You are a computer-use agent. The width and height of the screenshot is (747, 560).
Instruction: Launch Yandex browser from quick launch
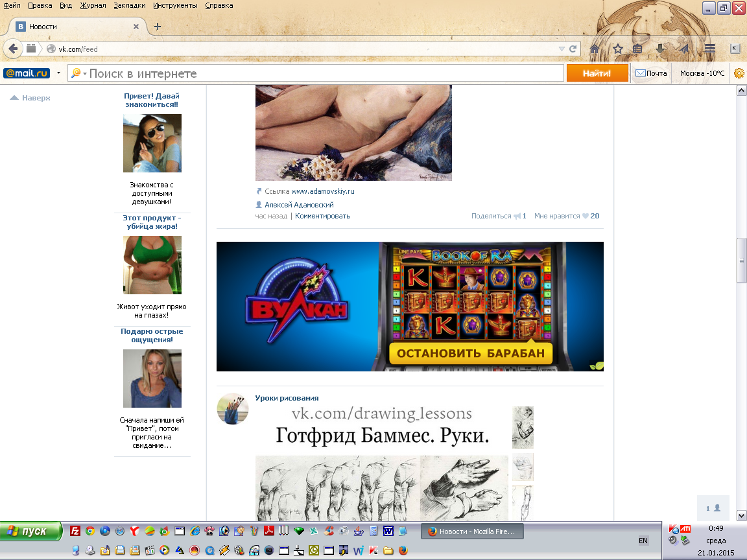point(135,530)
